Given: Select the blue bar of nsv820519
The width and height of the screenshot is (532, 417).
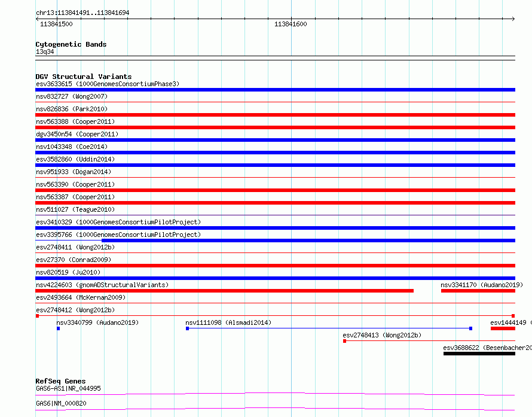Looking at the screenshot, I should (x=275, y=278).
